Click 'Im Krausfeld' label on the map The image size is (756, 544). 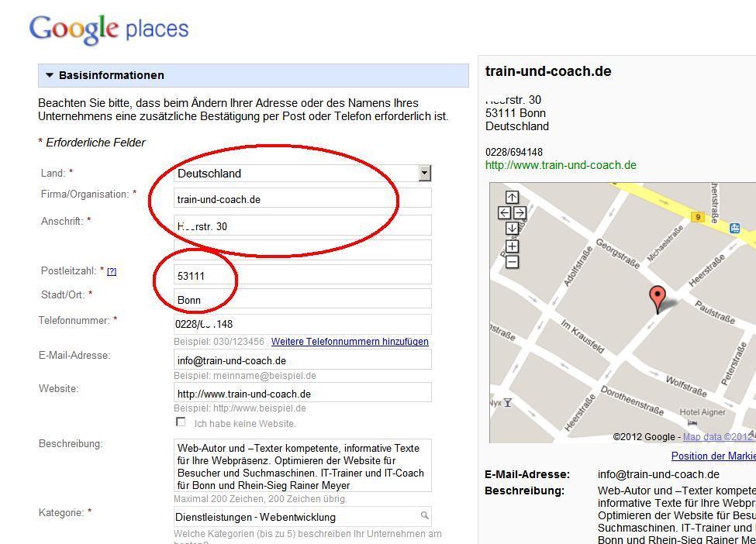pyautogui.click(x=582, y=336)
